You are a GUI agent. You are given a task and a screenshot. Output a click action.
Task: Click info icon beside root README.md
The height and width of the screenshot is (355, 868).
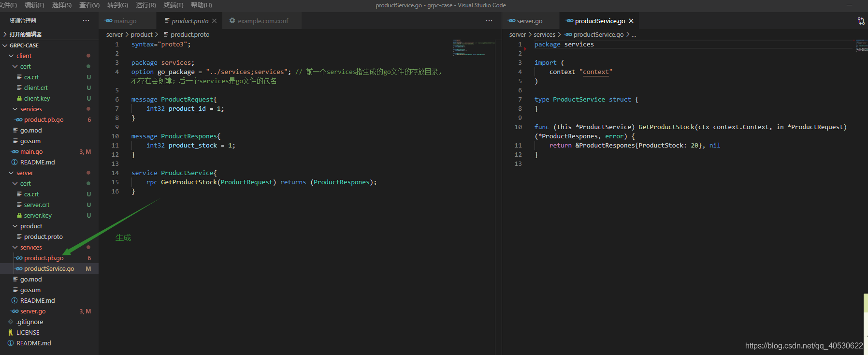tap(11, 343)
